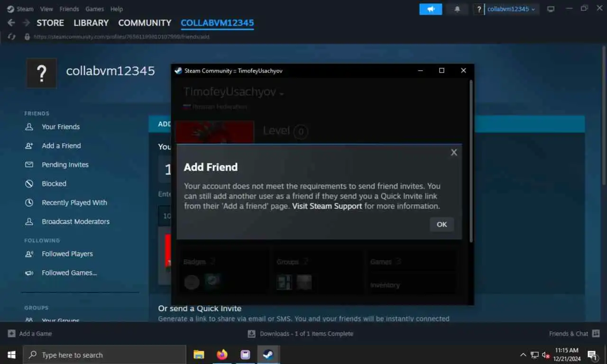Open Pending Invites
Viewport: 607px width, 364px height.
65,164
